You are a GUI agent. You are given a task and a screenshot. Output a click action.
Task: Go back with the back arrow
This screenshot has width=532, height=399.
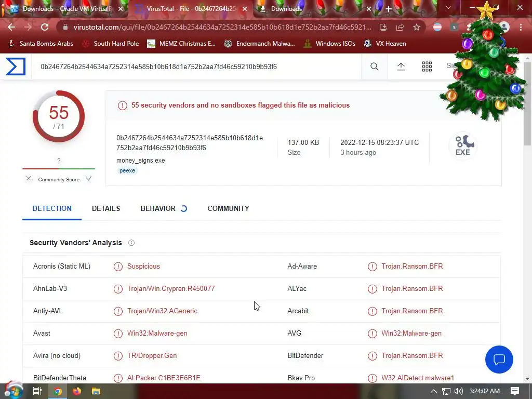click(11, 27)
